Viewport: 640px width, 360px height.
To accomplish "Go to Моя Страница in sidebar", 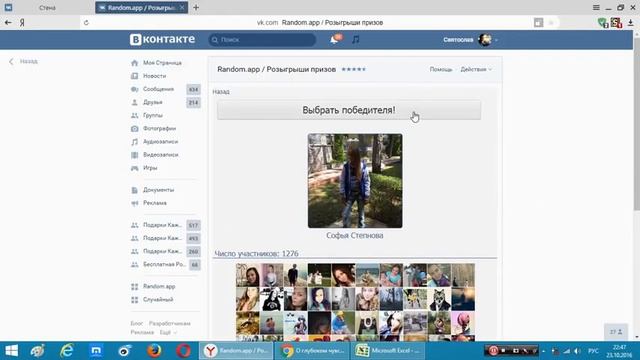I will (x=162, y=63).
